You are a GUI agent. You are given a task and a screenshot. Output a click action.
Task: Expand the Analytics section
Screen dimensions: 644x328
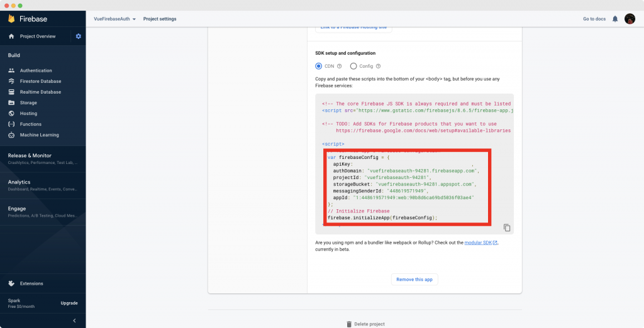pos(43,185)
